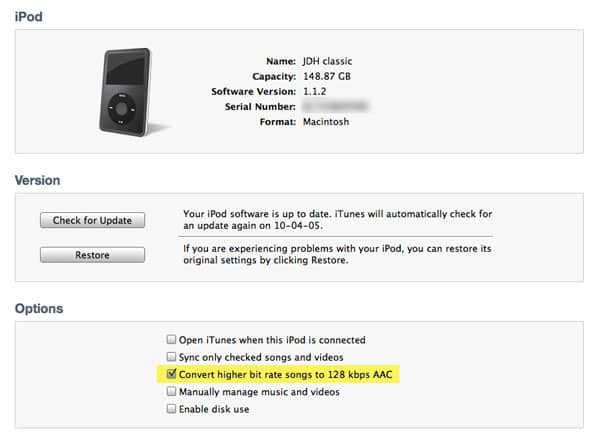This screenshot has height=441, width=600.
Task: Click the Check for Update button
Action: [x=92, y=220]
